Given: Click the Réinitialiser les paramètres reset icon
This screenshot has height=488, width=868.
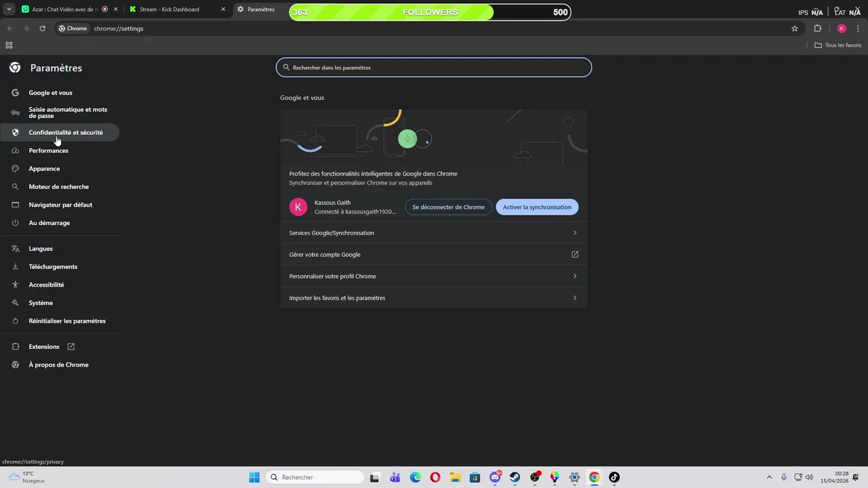Looking at the screenshot, I should click(15, 321).
